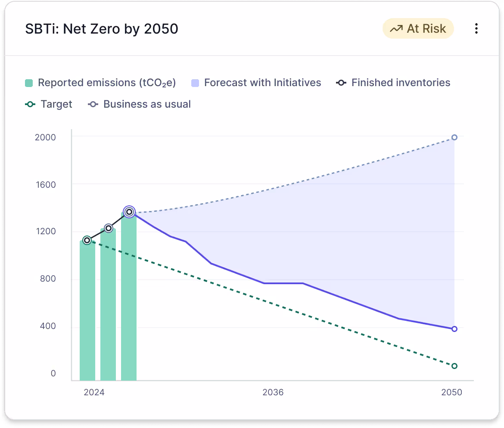Click the 2036 x-axis label
This screenshot has width=504, height=428.
coord(273,392)
